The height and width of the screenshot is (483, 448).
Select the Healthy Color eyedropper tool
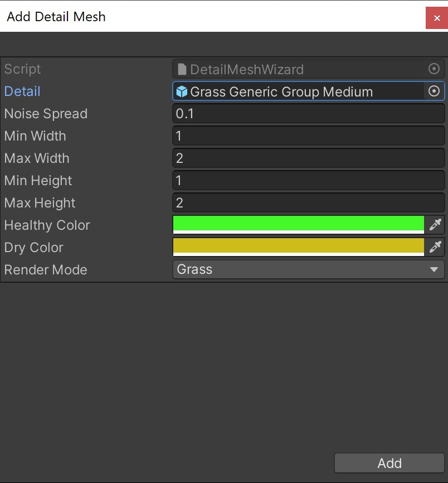pos(436,225)
